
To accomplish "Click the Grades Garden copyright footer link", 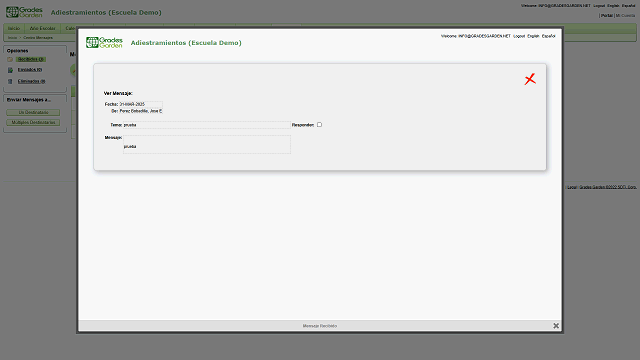I will tap(608, 187).
